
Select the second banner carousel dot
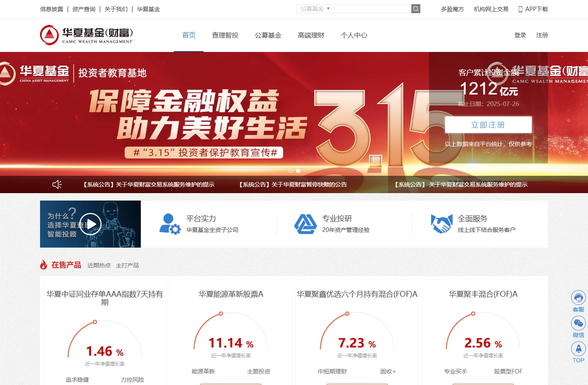[298, 171]
